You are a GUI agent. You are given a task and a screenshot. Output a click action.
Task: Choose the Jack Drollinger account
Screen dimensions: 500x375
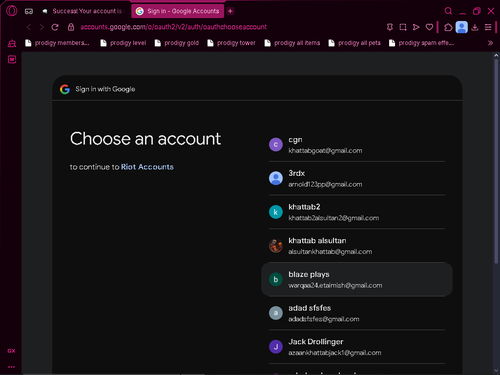click(x=357, y=347)
